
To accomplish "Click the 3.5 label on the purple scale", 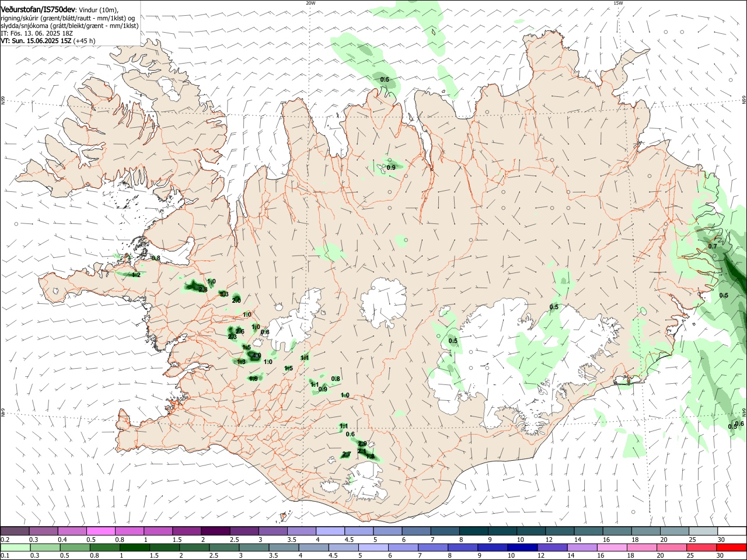I will click(292, 540).
